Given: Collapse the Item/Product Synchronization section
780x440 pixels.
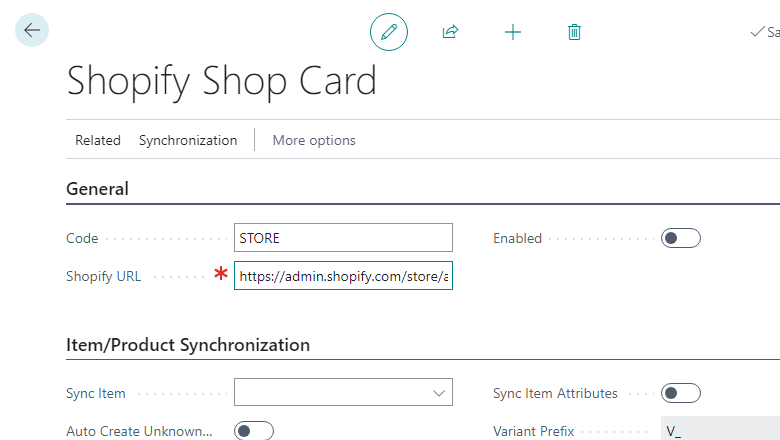Looking at the screenshot, I should tap(188, 345).
